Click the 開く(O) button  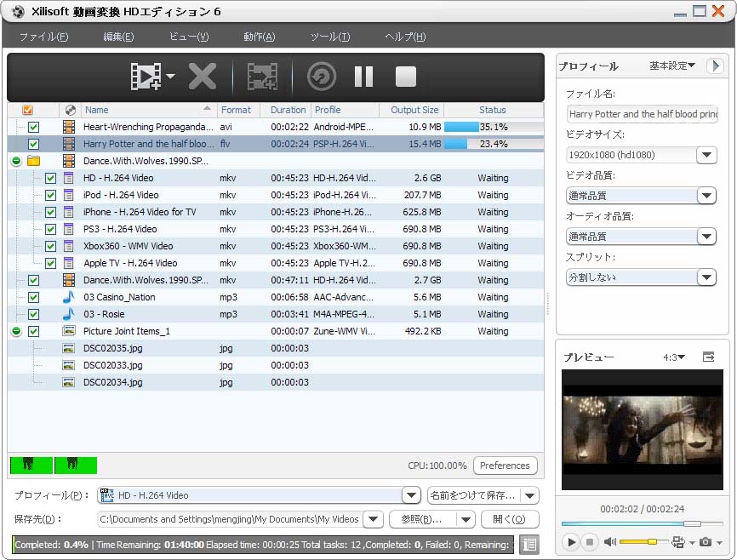(x=510, y=519)
